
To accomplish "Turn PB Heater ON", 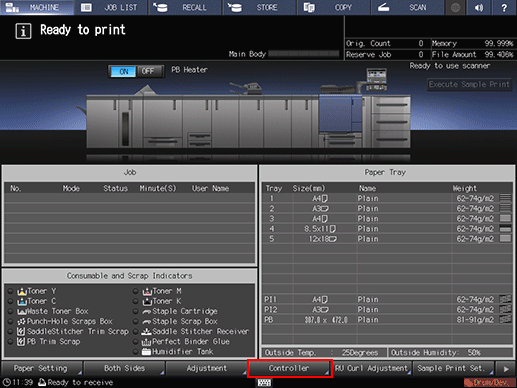I will point(123,71).
